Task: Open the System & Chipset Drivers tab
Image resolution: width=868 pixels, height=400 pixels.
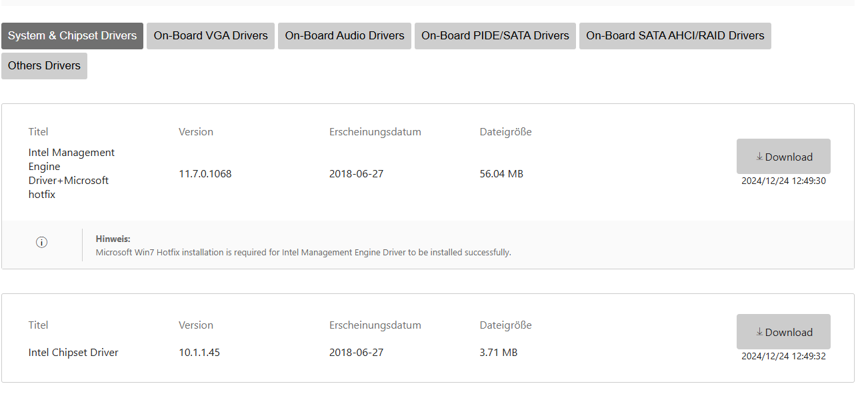Action: 72,36
